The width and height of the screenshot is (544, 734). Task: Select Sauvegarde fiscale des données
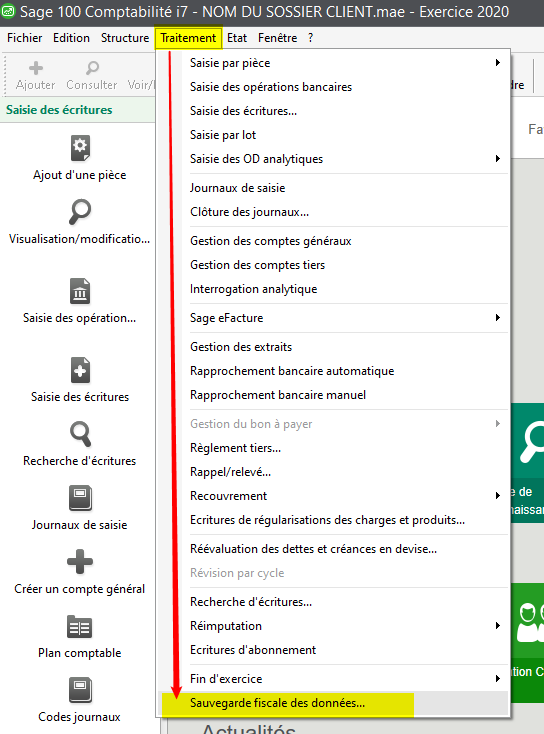334,703
